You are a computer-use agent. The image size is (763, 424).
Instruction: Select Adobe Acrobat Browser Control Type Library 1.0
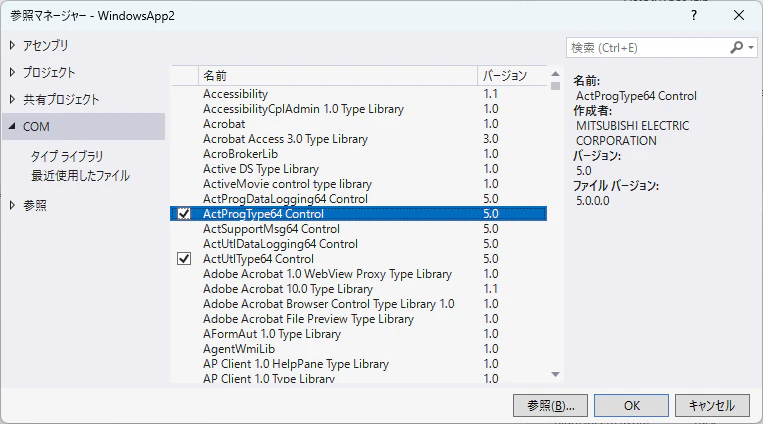359,304
